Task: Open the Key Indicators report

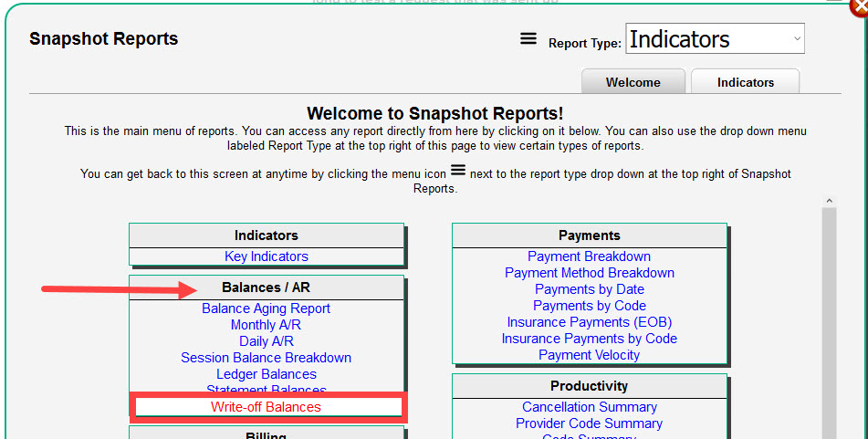Action: 267,256
